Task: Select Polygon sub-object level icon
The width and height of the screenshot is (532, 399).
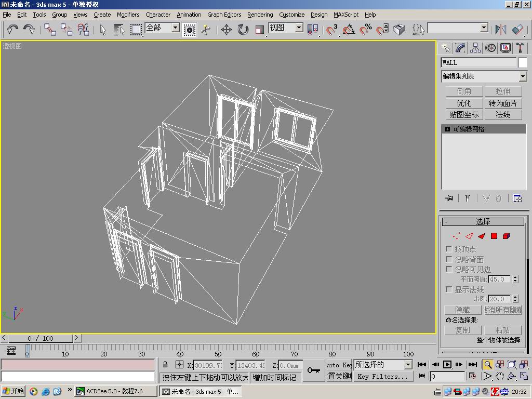Action: point(494,236)
